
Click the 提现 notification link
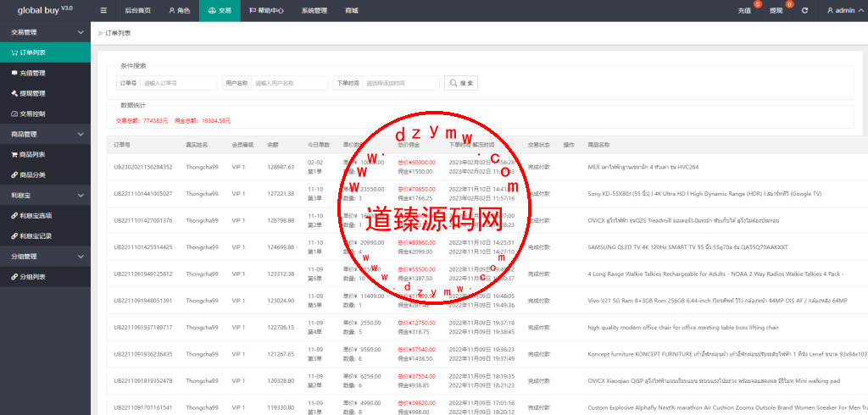pyautogui.click(x=776, y=10)
